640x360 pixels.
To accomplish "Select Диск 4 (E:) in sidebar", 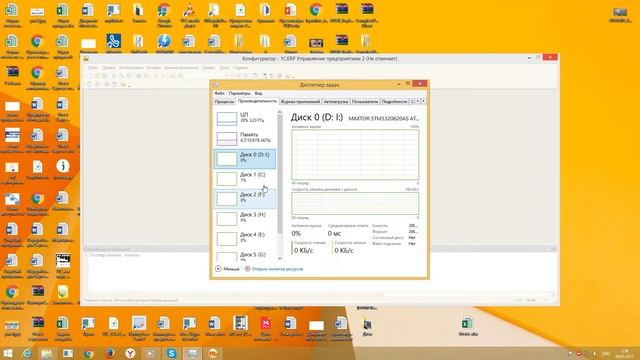I will click(x=245, y=238).
